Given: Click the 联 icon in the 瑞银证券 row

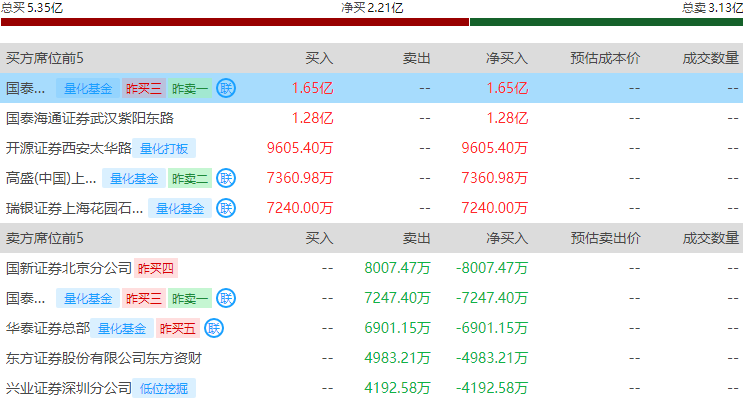Looking at the screenshot, I should pyautogui.click(x=226, y=208).
